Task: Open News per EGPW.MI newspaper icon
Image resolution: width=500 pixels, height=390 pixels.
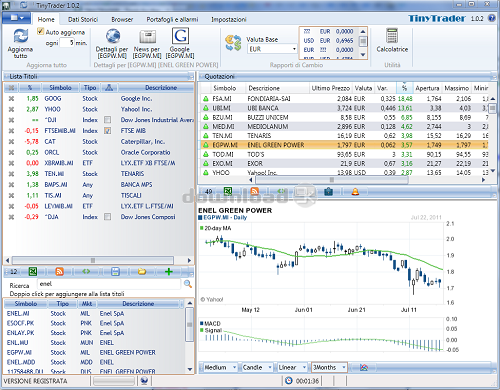Action: tap(147, 37)
